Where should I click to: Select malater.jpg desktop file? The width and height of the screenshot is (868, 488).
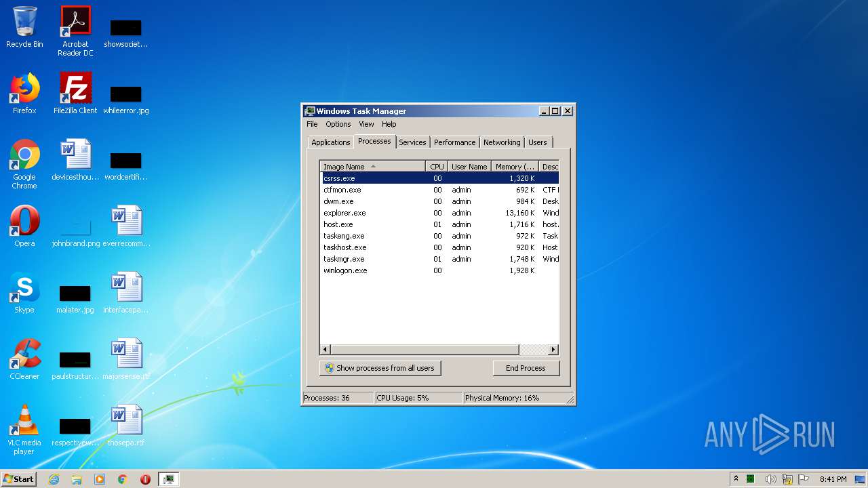(x=75, y=298)
